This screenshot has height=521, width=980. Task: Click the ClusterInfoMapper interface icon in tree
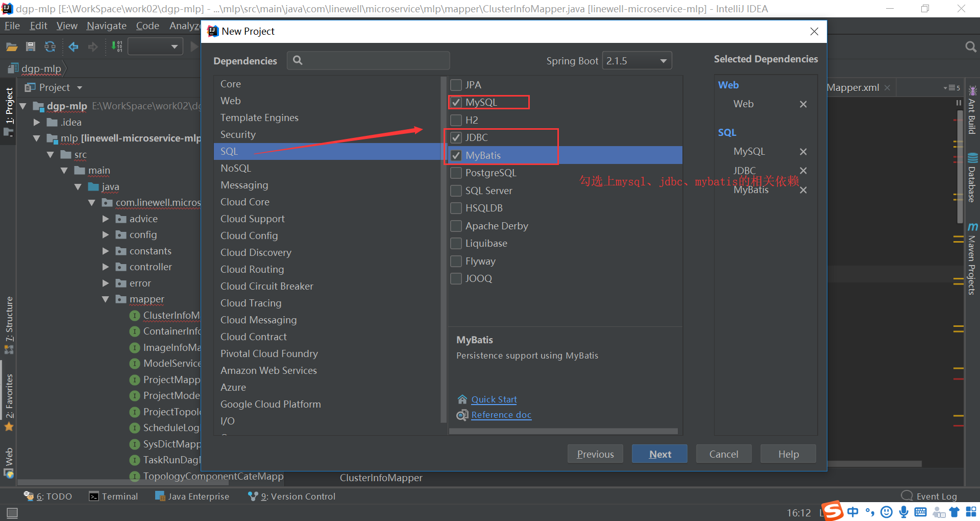coord(135,316)
